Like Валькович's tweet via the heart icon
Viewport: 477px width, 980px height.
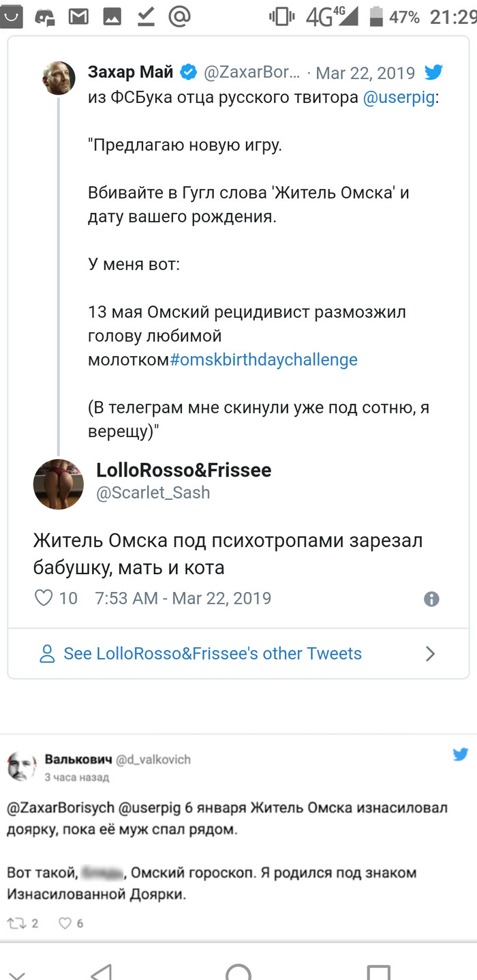[x=65, y=923]
